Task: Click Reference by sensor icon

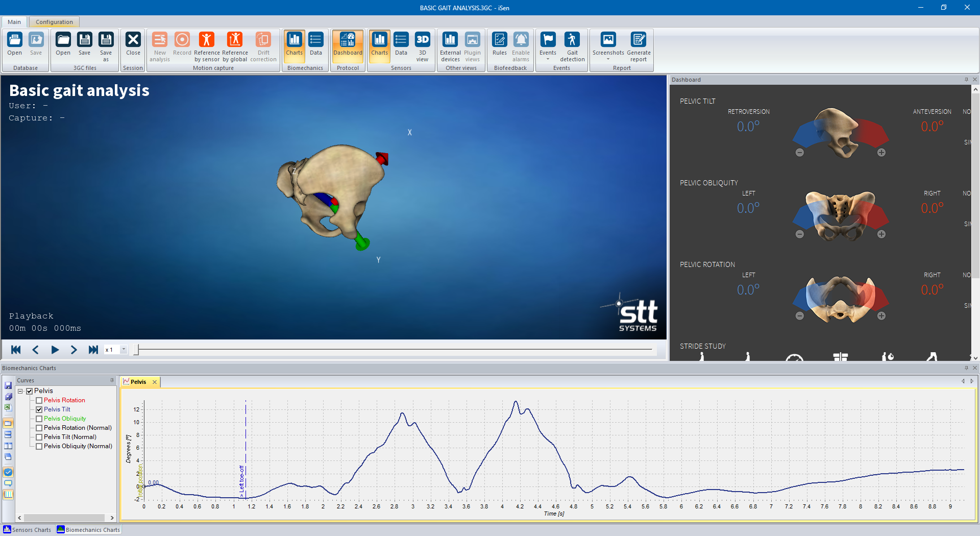Action: pyautogui.click(x=207, y=47)
